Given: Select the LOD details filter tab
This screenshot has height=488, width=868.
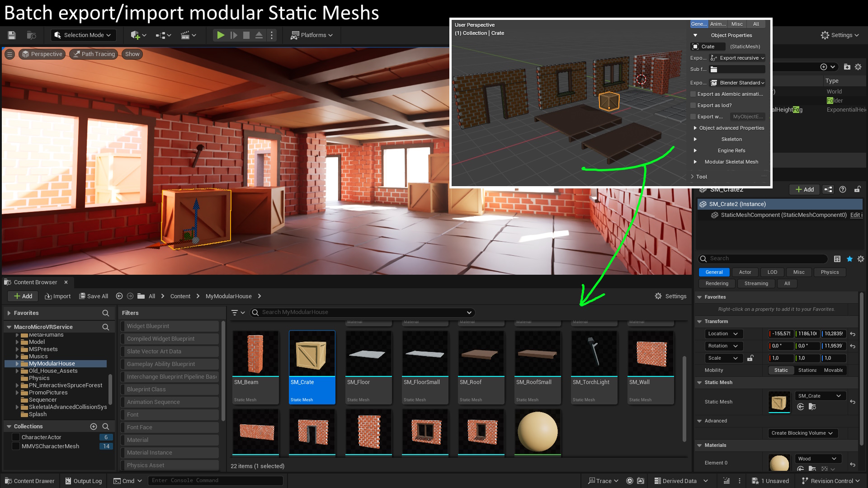Looking at the screenshot, I should tap(772, 272).
